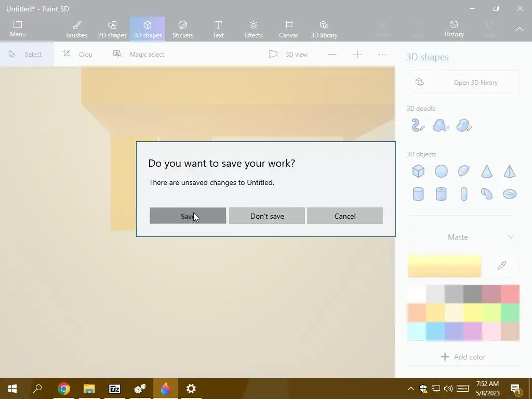The width and height of the screenshot is (532, 399).
Task: Insert a 3D capsule object
Action: pos(464,194)
